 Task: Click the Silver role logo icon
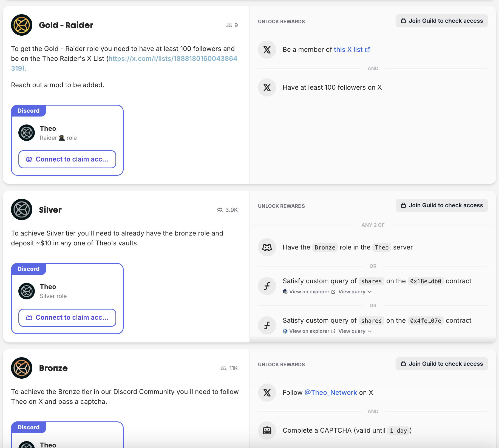[x=22, y=209]
